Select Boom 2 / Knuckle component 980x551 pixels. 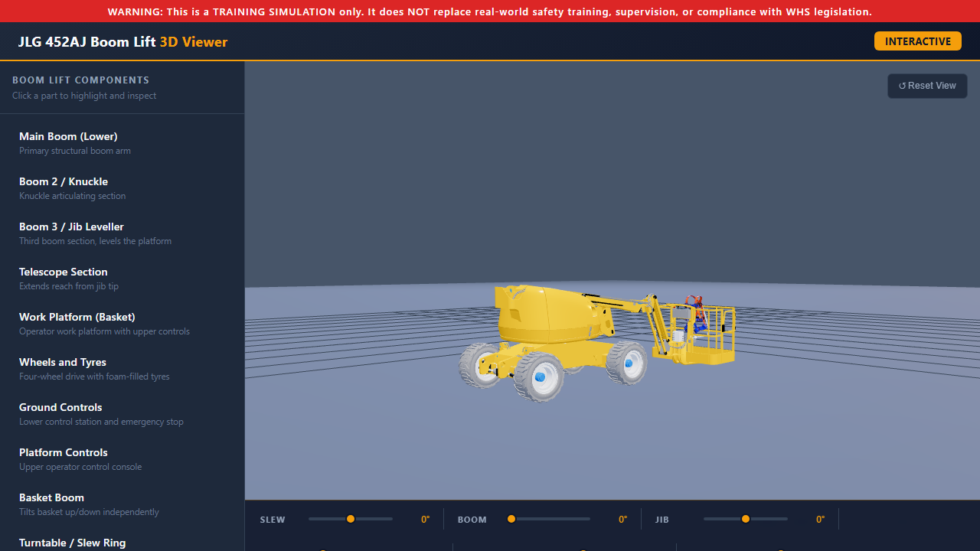pos(122,188)
